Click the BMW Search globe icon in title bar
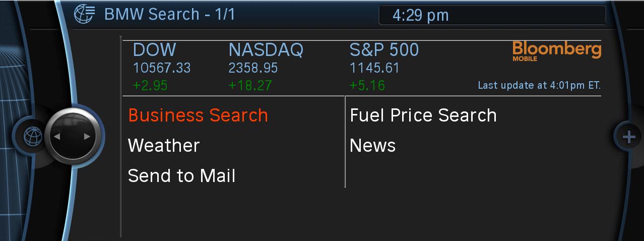 click(84, 14)
